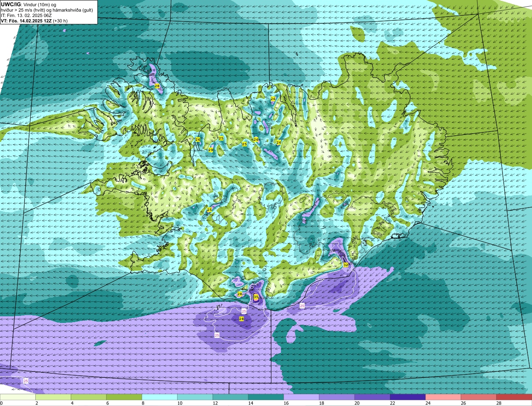Pick the 20–22 m/s violet swatch

pyautogui.click(x=372, y=397)
